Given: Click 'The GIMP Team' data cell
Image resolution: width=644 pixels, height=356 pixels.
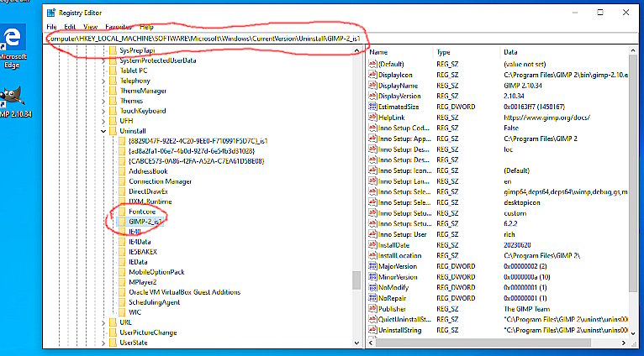Looking at the screenshot, I should 526,309.
